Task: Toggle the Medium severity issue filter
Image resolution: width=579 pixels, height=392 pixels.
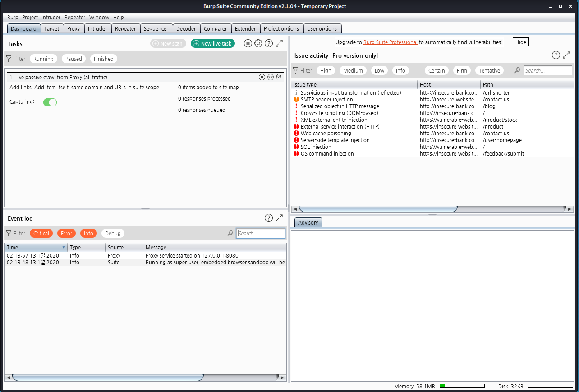Action: tap(353, 70)
